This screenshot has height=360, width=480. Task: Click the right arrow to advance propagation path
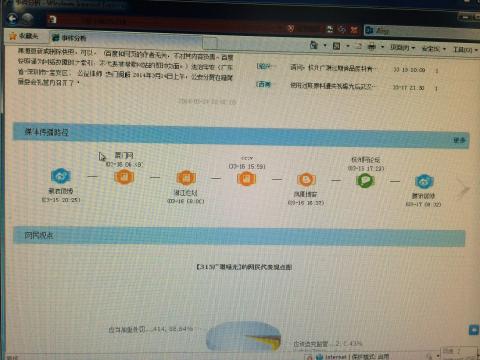[464, 189]
